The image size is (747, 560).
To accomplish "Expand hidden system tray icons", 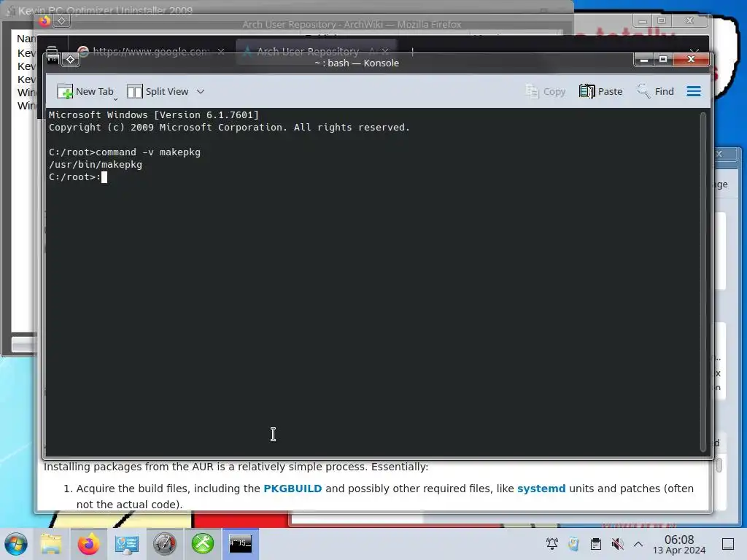I will (638, 544).
